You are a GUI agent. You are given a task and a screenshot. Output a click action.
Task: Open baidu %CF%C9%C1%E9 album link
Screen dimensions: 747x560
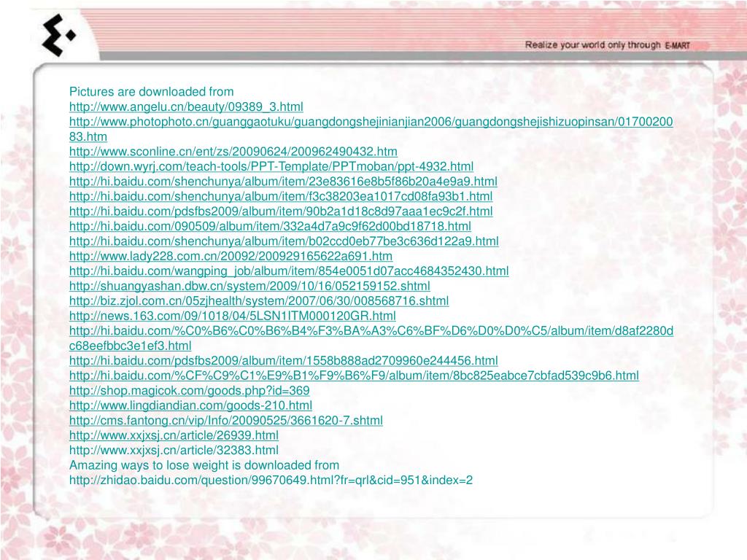354,376
